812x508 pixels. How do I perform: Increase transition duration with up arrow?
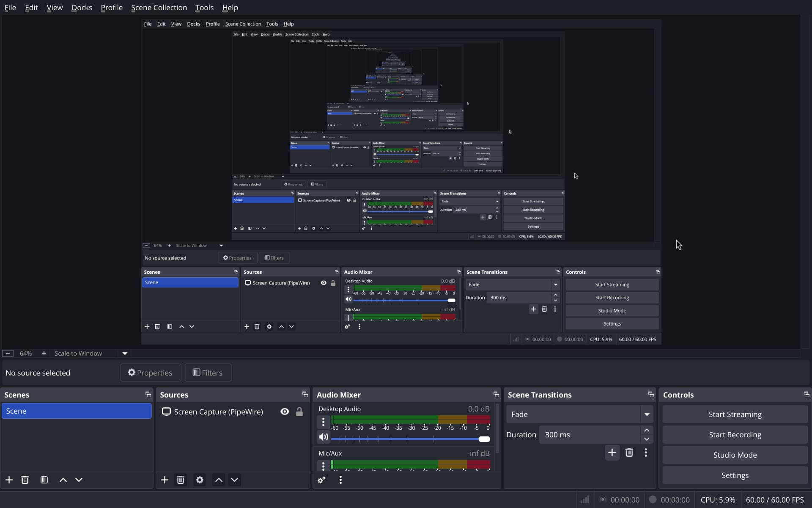pyautogui.click(x=647, y=430)
